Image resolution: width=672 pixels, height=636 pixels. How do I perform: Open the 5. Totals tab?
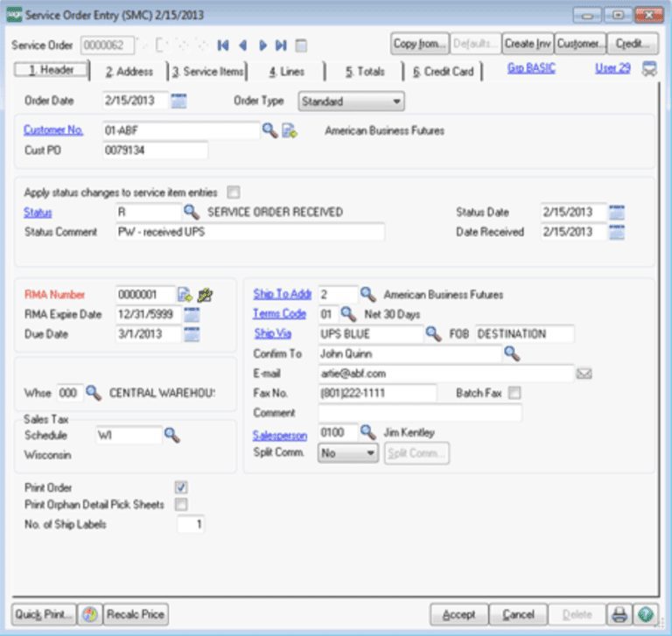tap(365, 71)
